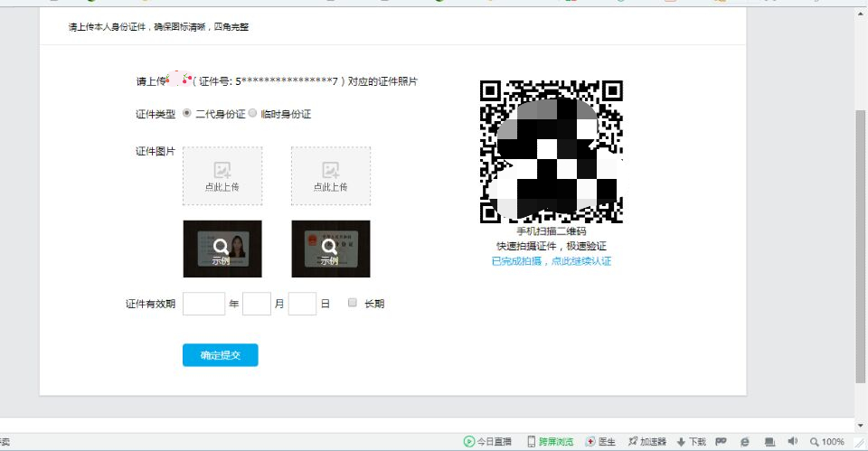The image size is (868, 451).
Task: Open 今日直播 in the status bar
Action: [487, 442]
